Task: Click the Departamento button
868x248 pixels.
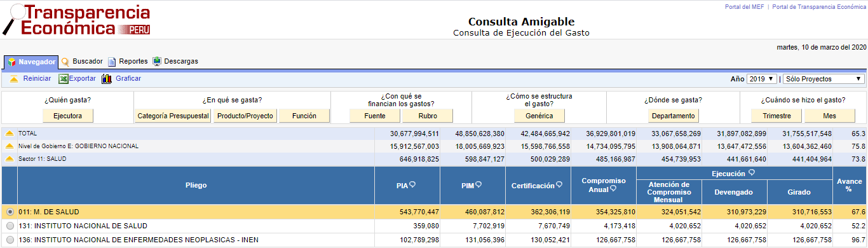Action: pyautogui.click(x=674, y=116)
